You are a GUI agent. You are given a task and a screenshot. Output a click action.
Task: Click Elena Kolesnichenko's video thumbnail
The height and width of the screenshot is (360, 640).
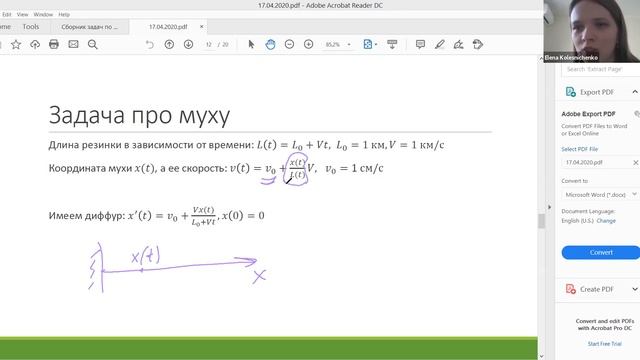point(591,31)
